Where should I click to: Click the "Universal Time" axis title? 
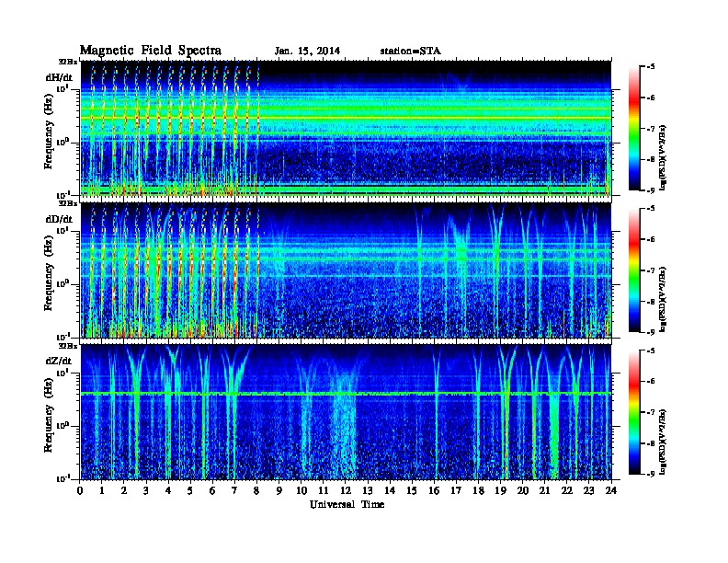pos(347,504)
